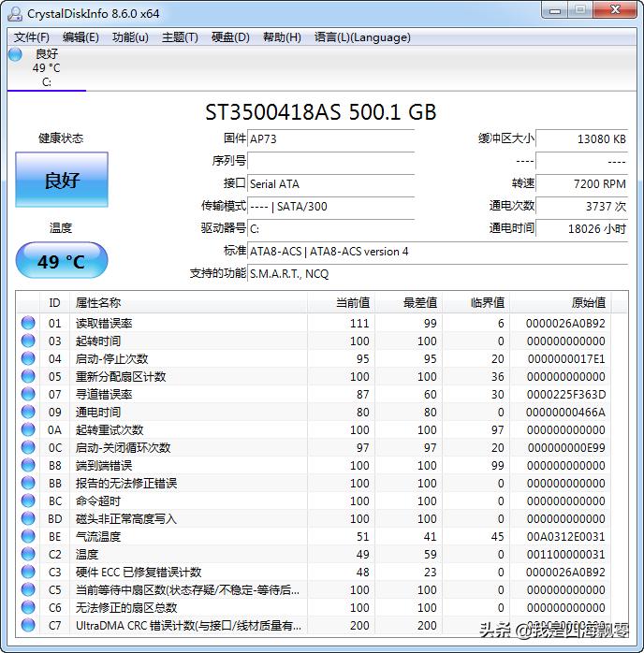Open the 文件(F) menu
Image resolution: width=644 pixels, height=653 pixels.
(32, 37)
